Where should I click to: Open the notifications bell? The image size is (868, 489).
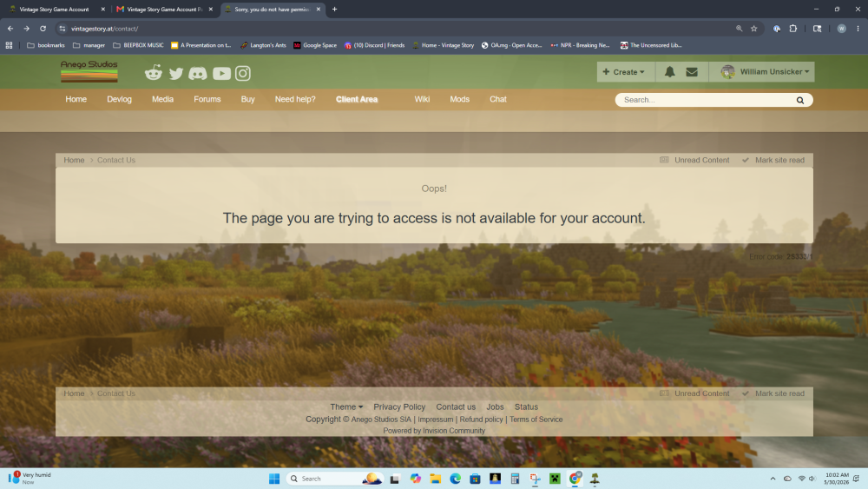point(669,71)
